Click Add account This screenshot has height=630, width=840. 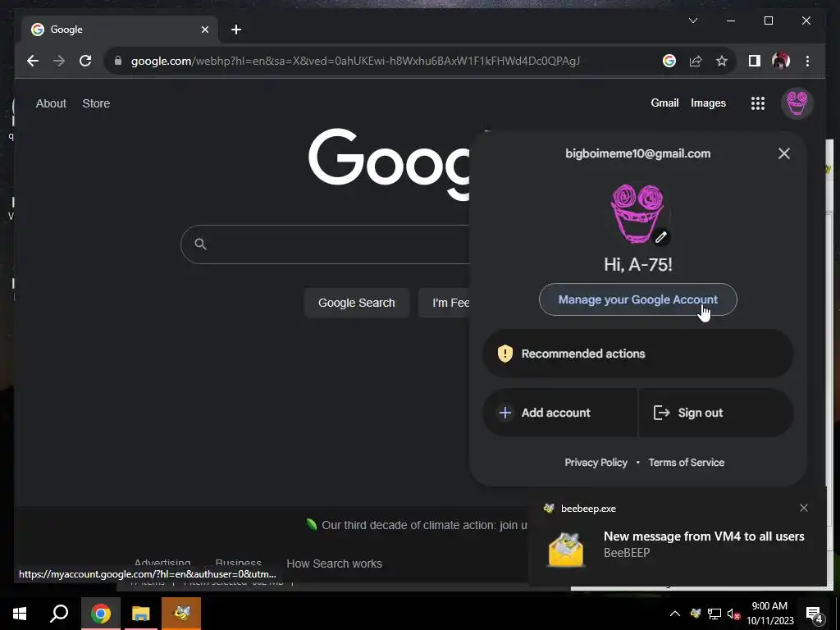point(559,413)
